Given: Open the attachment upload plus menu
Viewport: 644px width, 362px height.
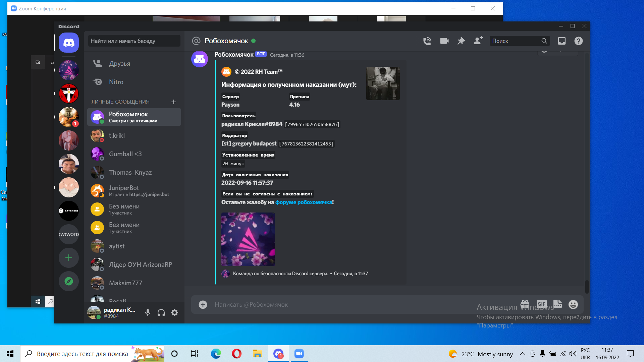Looking at the screenshot, I should click(x=203, y=304).
